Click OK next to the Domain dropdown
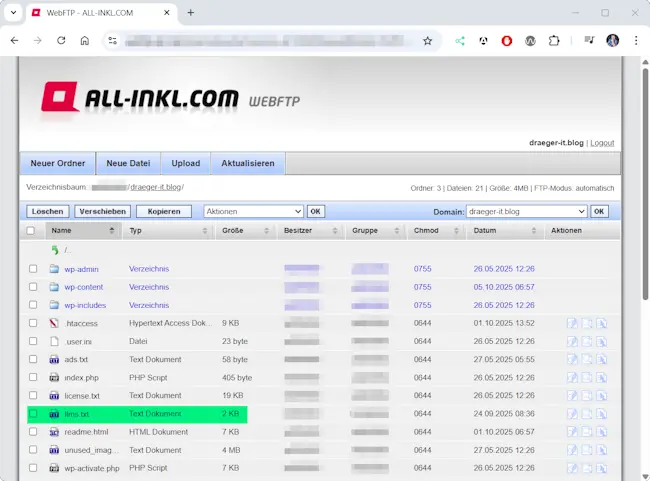The image size is (650, 481). [x=599, y=211]
